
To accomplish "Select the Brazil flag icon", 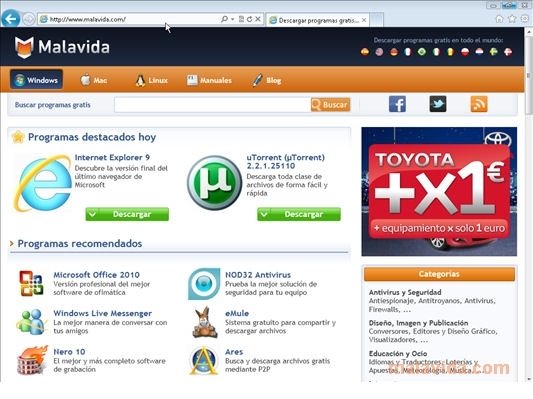I will (422, 52).
